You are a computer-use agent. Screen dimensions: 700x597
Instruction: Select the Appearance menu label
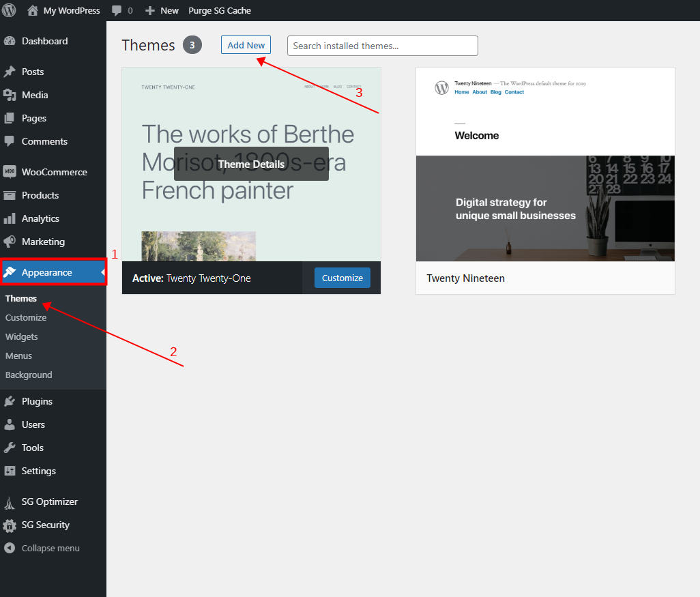coord(47,272)
